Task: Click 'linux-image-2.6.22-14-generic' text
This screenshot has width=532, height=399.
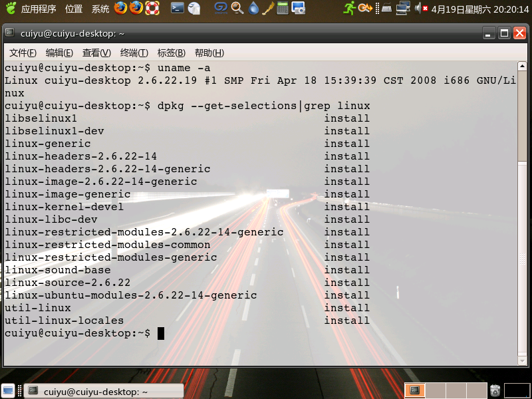Action: pyautogui.click(x=101, y=182)
